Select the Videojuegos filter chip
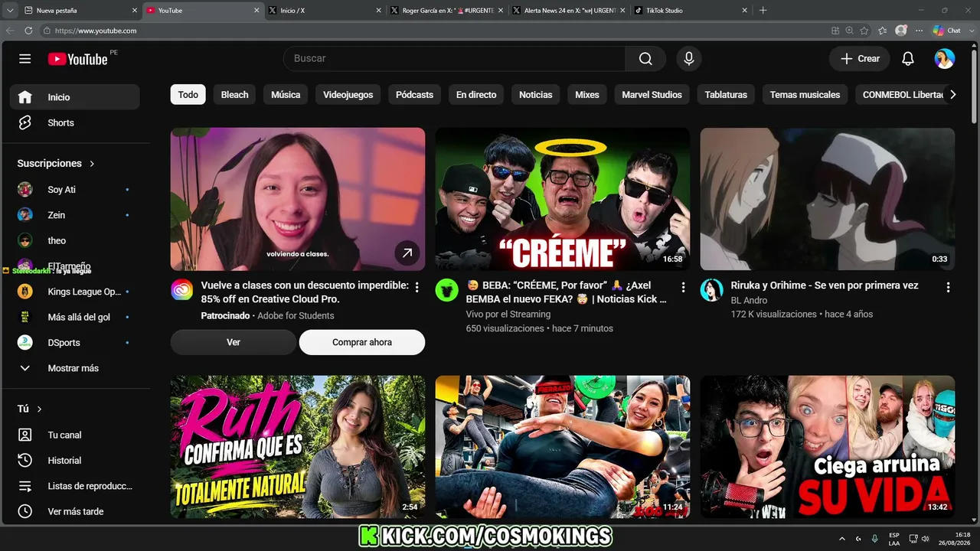Screen dimensions: 980x551 pos(348,95)
